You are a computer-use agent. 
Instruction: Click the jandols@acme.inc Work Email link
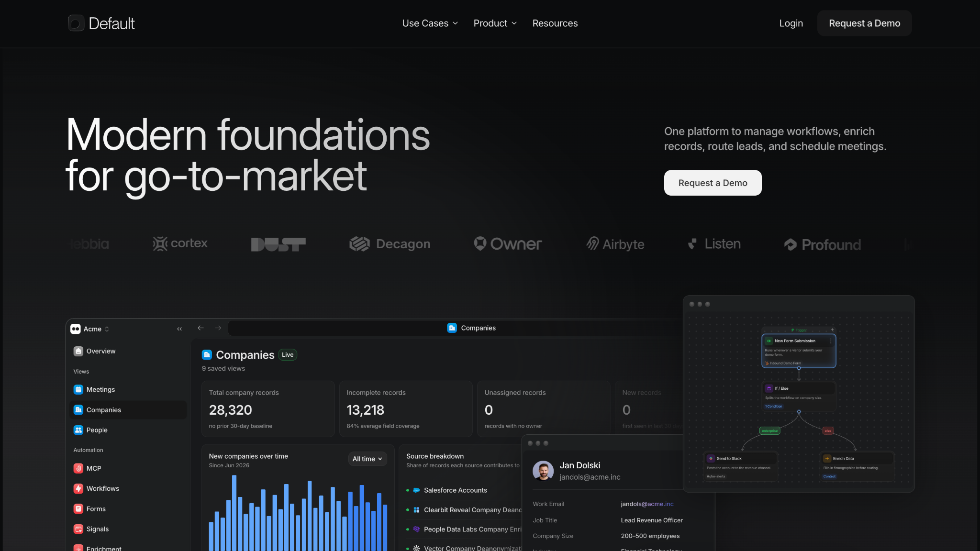coord(647,504)
